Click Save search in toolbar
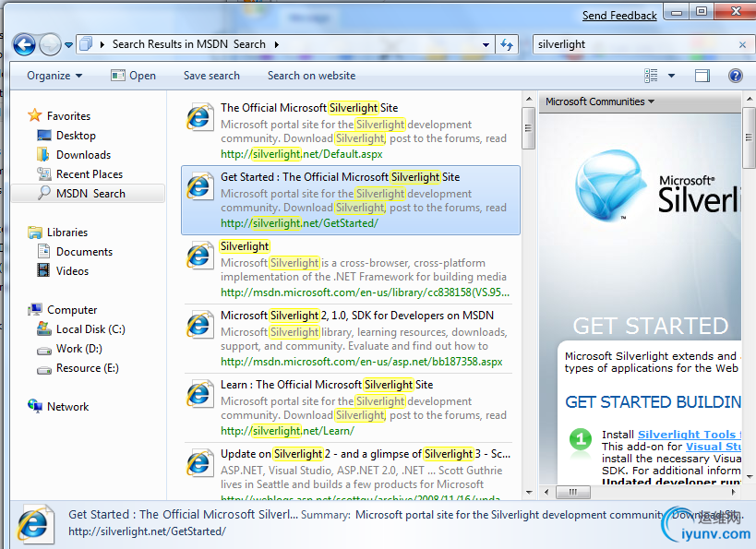The height and width of the screenshot is (549, 756). (x=211, y=76)
